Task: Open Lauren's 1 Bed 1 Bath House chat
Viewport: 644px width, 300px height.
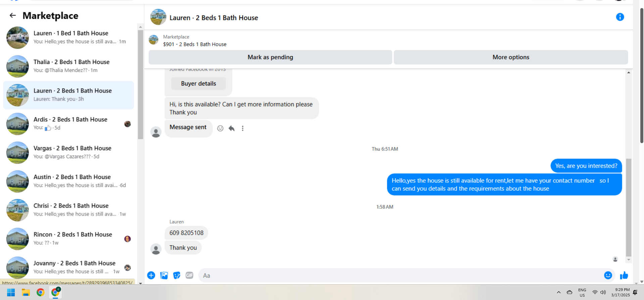Action: click(x=69, y=38)
